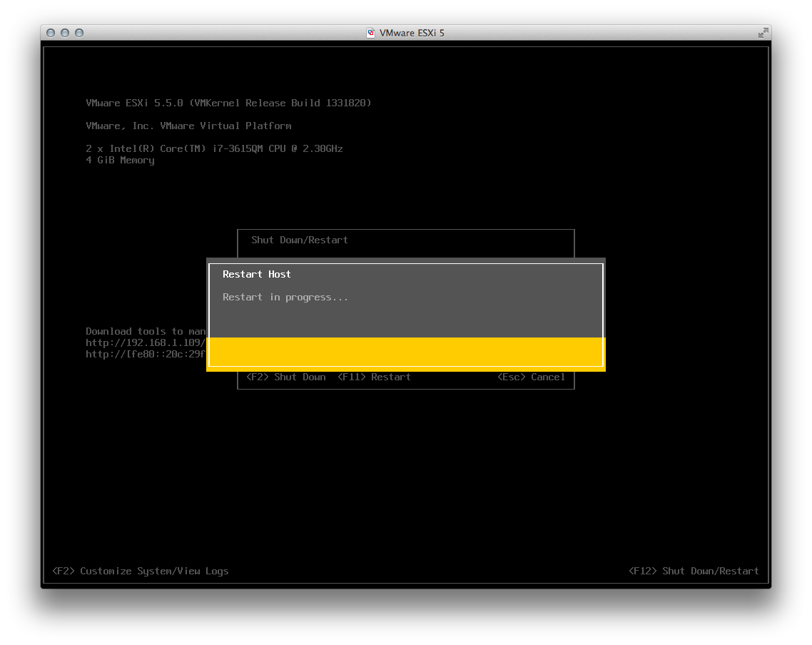Viewport: 812px width, 645px height.
Task: Choose the <Esc> Cancel option
Action: [531, 377]
